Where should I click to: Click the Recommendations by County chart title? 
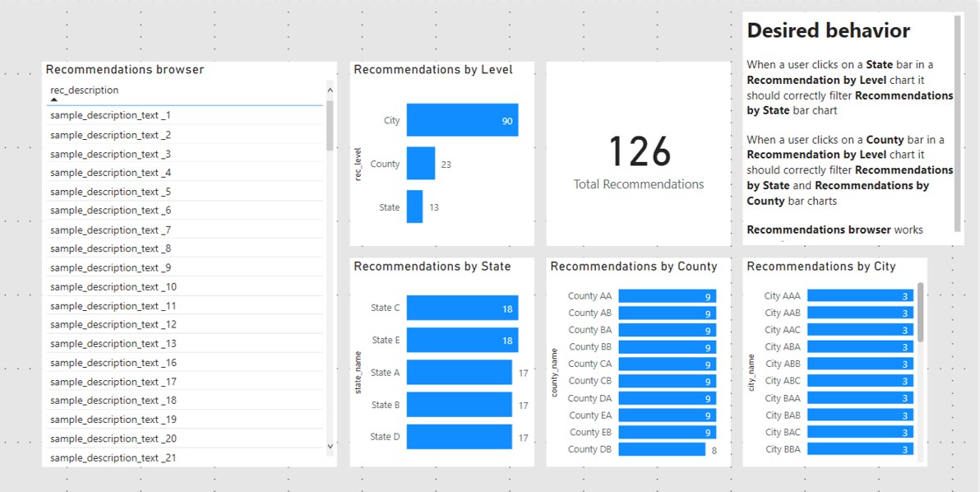(x=634, y=267)
